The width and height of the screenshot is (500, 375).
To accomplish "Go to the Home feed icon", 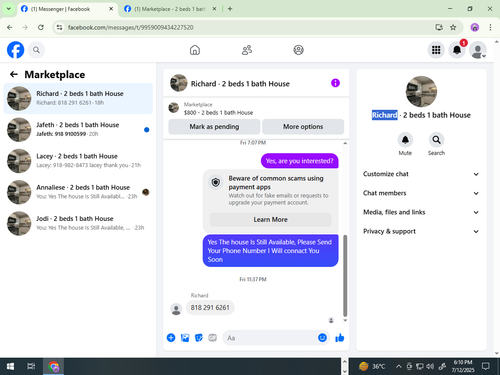I will (195, 50).
